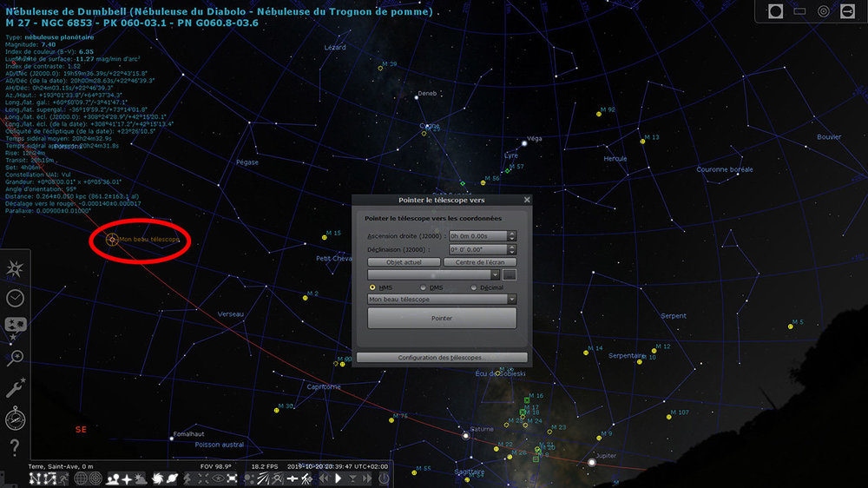Click the large Pointer button

pos(442,319)
